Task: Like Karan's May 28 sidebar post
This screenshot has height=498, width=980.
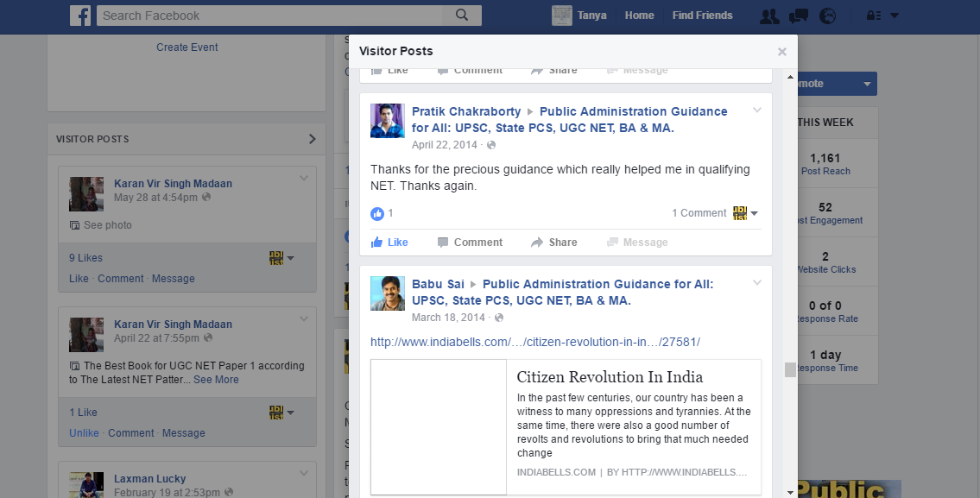Action: pyautogui.click(x=79, y=279)
